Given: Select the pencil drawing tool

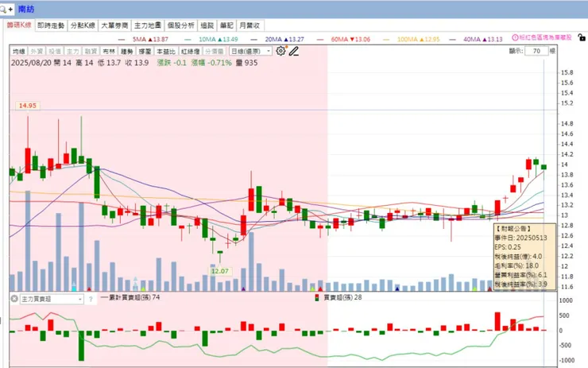Looking at the screenshot, I should coord(294,52).
